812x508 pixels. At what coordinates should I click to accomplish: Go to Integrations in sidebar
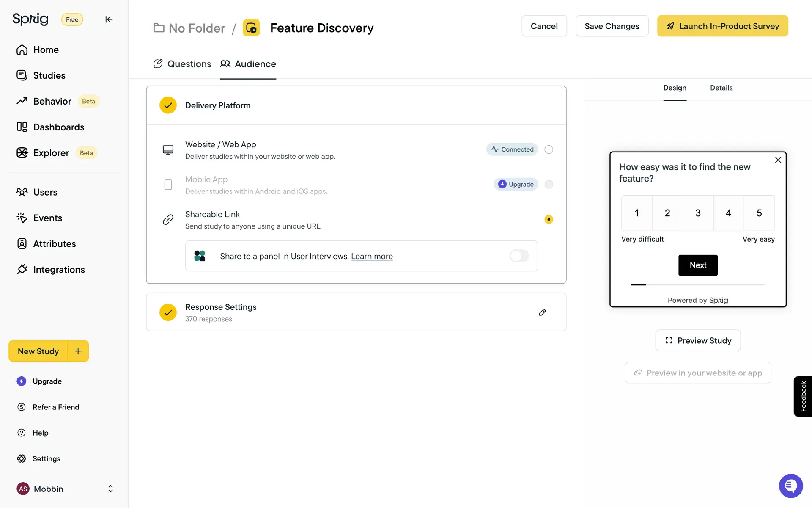(x=59, y=270)
